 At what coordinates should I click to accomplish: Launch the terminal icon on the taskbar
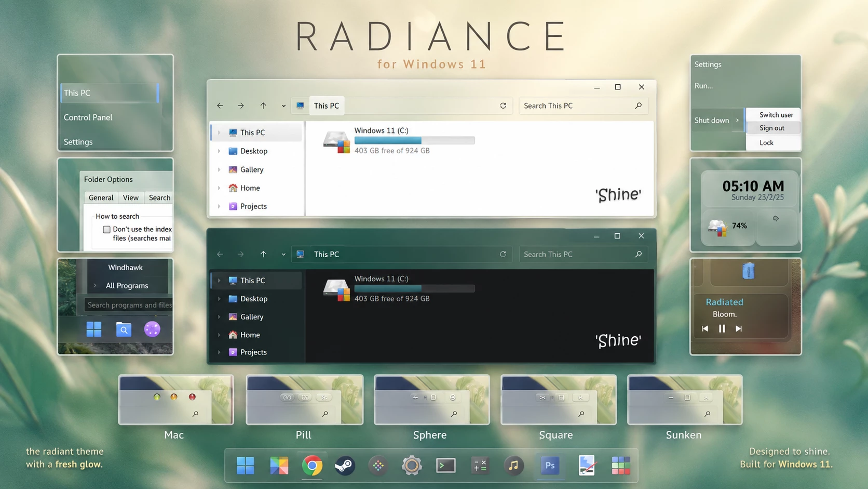(x=446, y=466)
